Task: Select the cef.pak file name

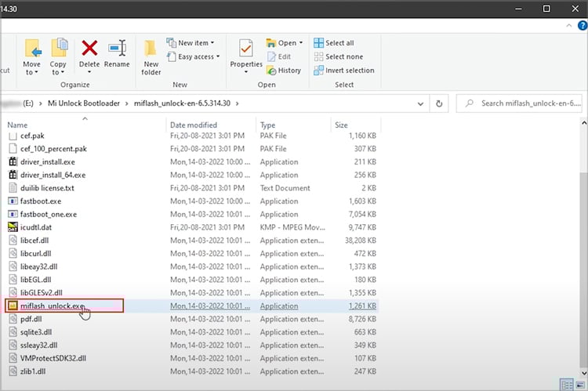Action: pos(32,136)
